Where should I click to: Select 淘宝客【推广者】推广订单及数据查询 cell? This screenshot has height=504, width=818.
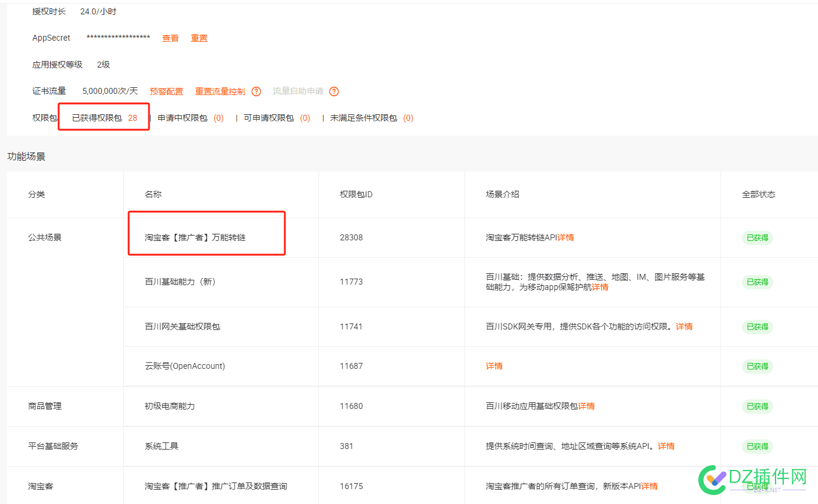tap(216, 486)
